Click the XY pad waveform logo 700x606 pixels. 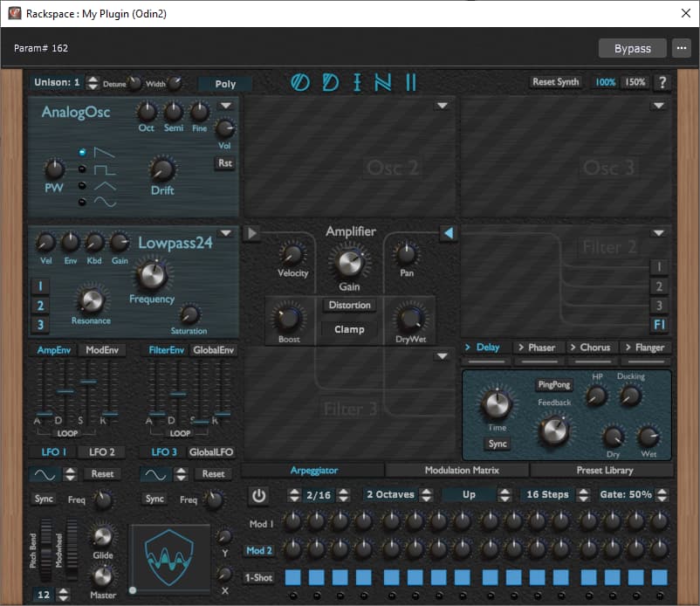click(169, 555)
